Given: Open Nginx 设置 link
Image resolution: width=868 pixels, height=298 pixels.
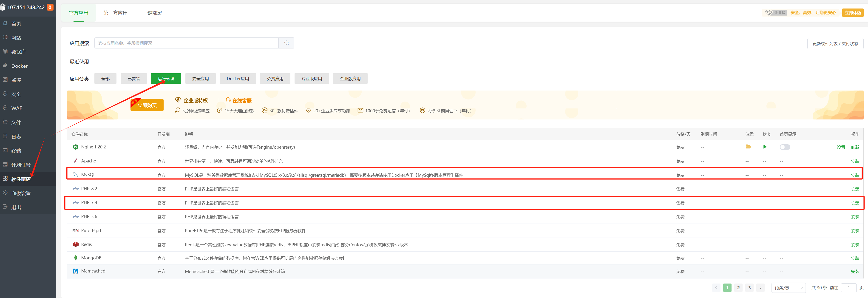Looking at the screenshot, I should tap(841, 147).
